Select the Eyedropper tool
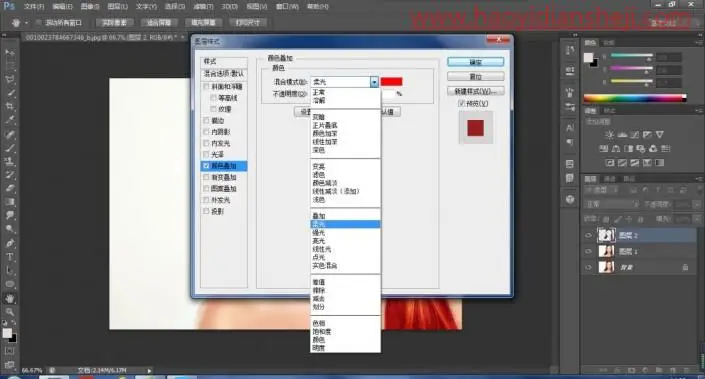Viewport: 705px width, 379px height. tap(10, 120)
